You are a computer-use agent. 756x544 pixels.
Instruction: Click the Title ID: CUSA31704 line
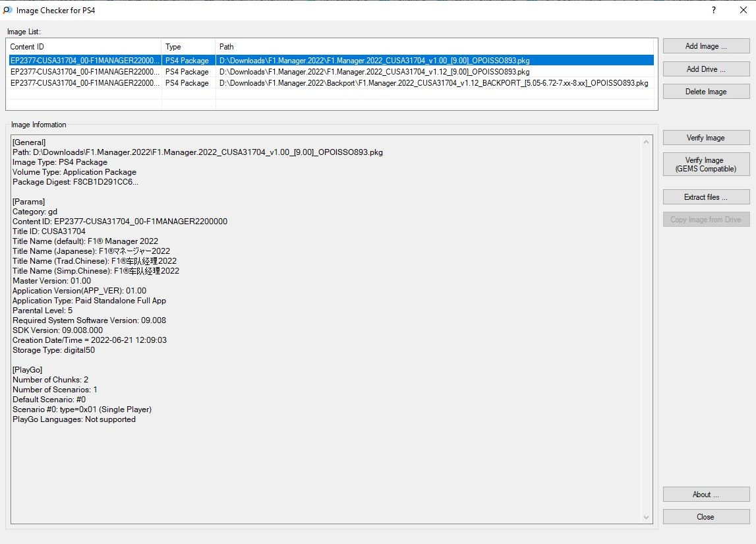49,231
